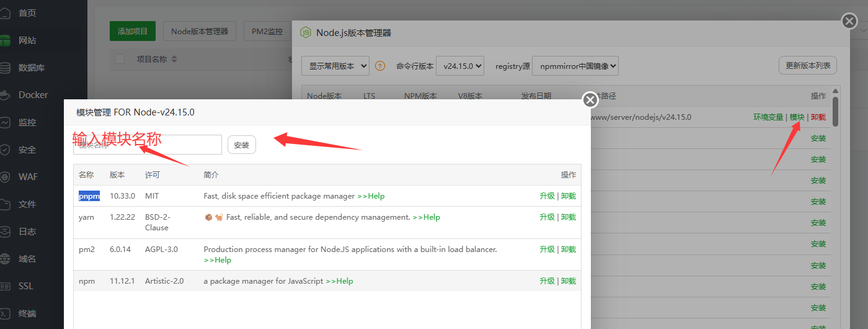Viewport: 868px width, 329px height.
Task: Click the pm2 version 6.0.14 cell
Action: coord(120,250)
